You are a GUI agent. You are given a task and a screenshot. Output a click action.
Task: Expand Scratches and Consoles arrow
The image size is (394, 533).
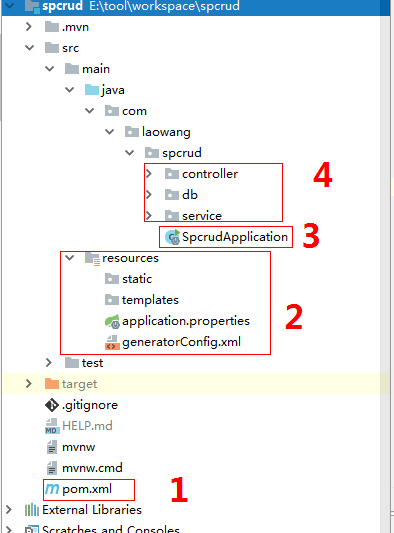tap(9, 530)
